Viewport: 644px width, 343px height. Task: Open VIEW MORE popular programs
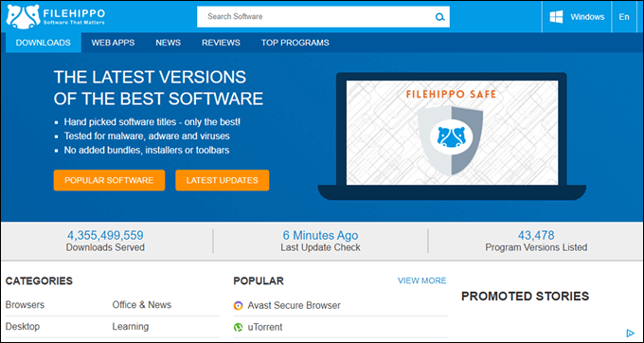tap(421, 280)
